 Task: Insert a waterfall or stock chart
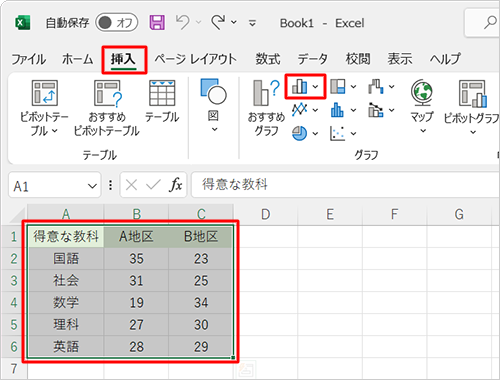pyautogui.click(x=381, y=87)
